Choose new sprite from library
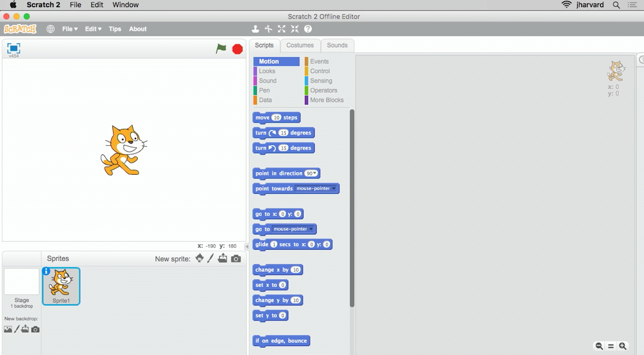Screen dimensions: 644x355 coord(200,258)
